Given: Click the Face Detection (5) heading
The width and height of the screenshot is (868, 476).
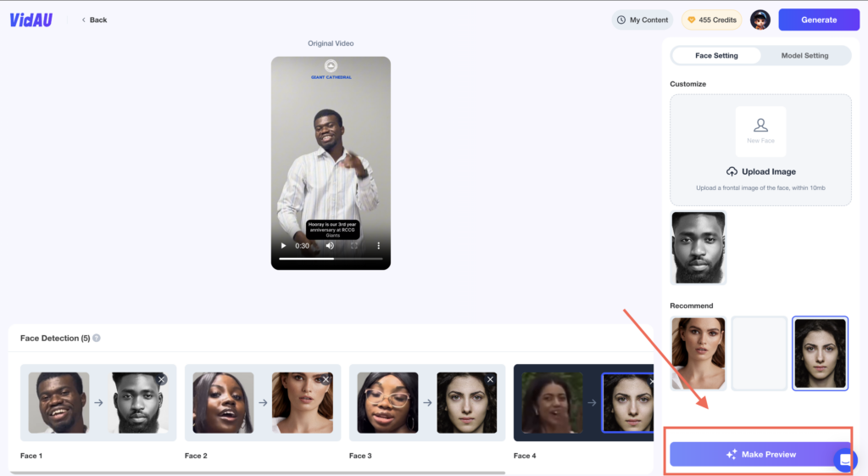Looking at the screenshot, I should [x=55, y=338].
